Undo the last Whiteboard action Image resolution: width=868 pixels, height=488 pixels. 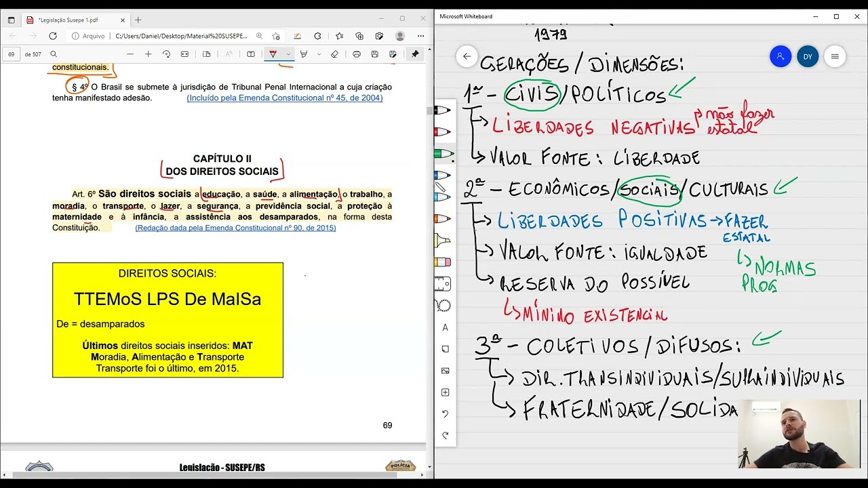click(445, 414)
